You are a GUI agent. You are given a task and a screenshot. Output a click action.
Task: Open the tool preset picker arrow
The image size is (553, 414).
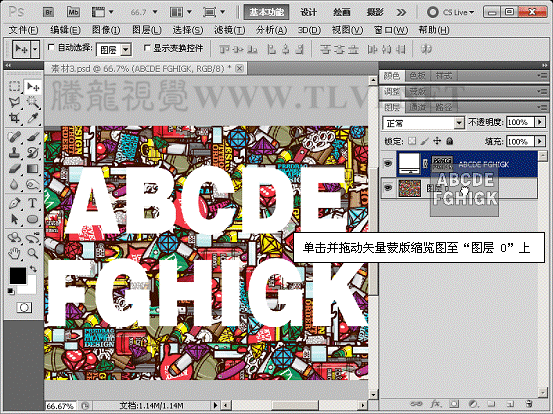tap(35, 49)
